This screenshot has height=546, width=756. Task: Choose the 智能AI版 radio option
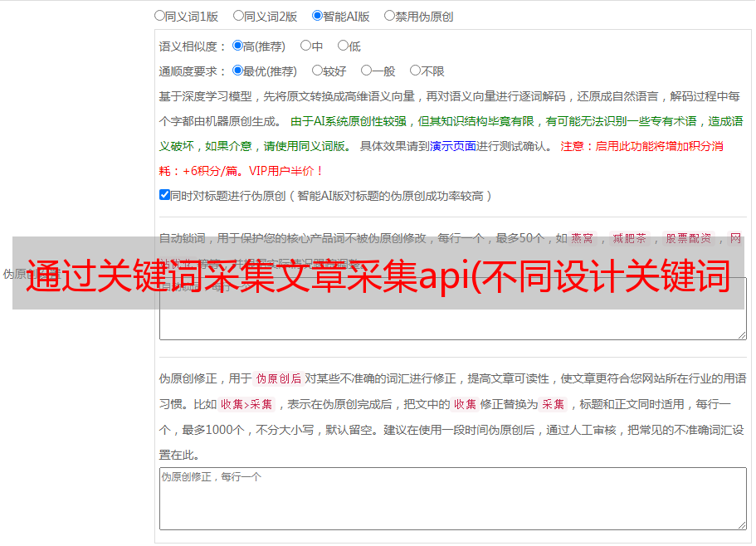click(317, 16)
